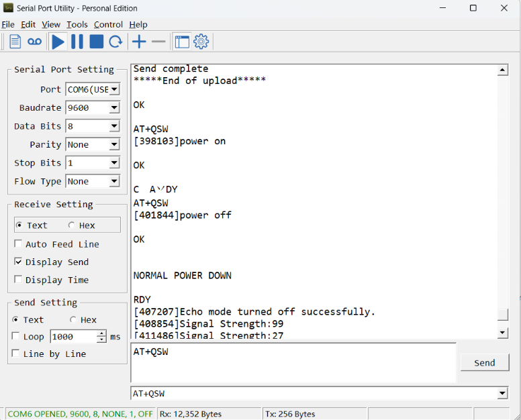Viewport: 521px width, 420px height.
Task: Open the Parity dropdown
Action: pyautogui.click(x=114, y=144)
